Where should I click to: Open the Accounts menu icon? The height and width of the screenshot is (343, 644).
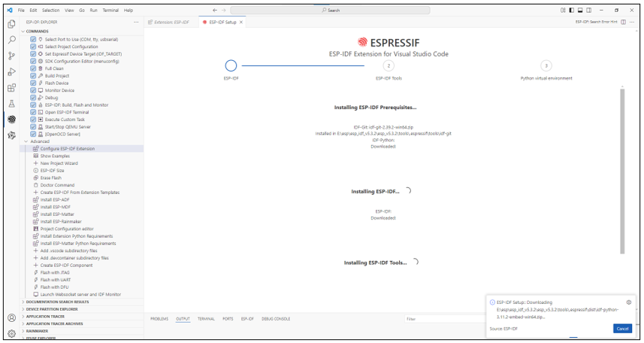click(11, 318)
